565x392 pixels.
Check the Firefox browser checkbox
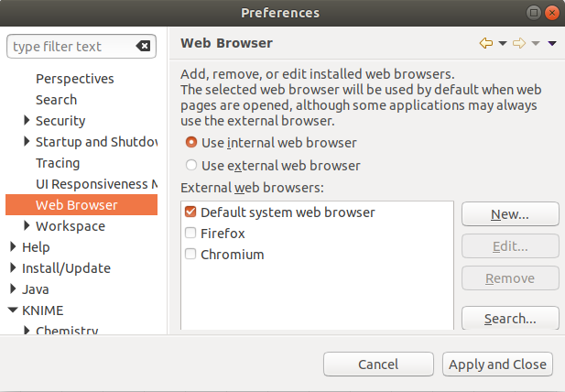click(x=190, y=234)
